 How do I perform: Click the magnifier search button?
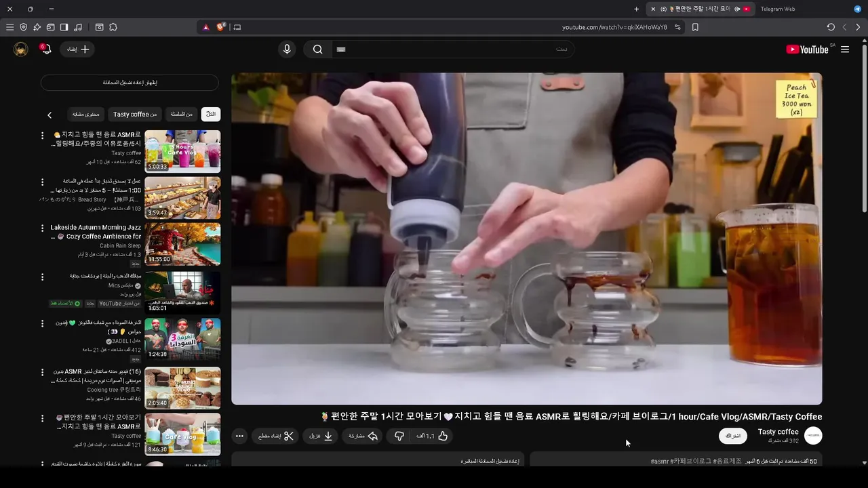(317, 49)
